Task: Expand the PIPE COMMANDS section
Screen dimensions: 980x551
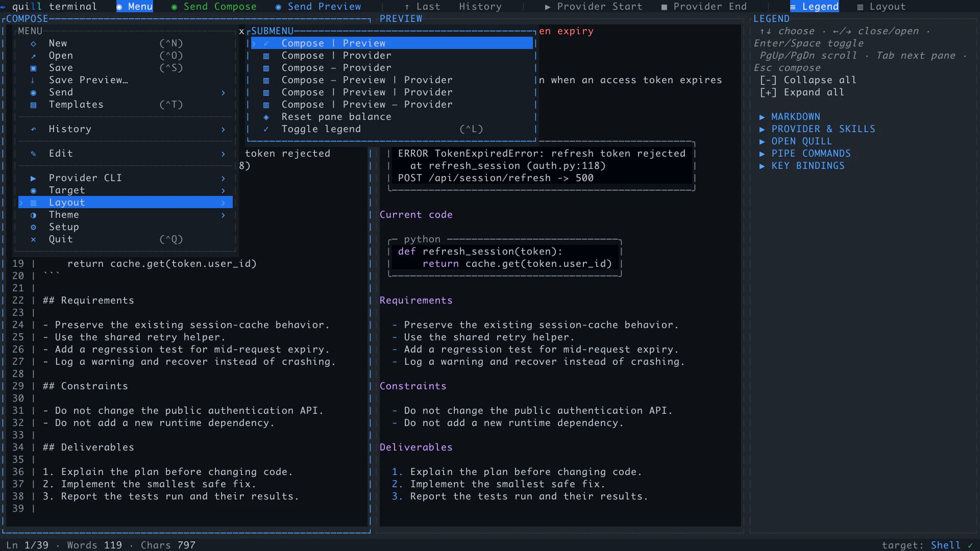Action: click(x=805, y=154)
